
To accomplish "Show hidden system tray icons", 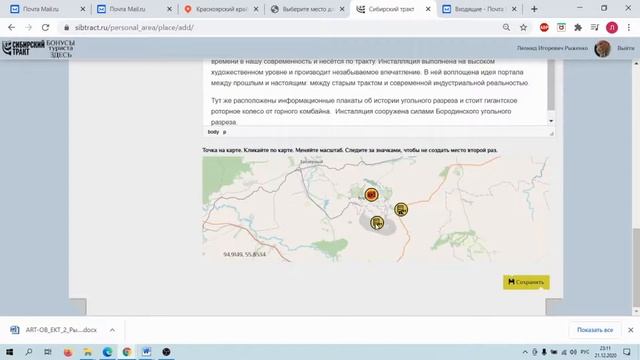I will [525, 352].
